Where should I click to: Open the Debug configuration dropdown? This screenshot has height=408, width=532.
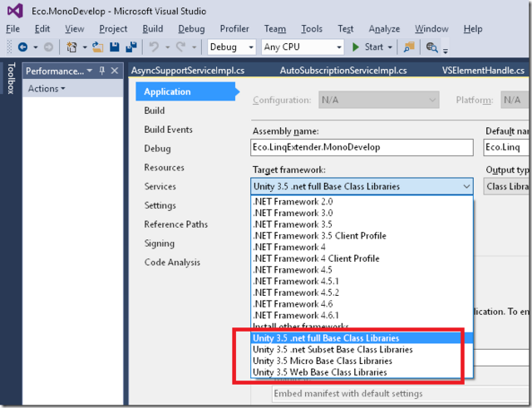point(231,47)
